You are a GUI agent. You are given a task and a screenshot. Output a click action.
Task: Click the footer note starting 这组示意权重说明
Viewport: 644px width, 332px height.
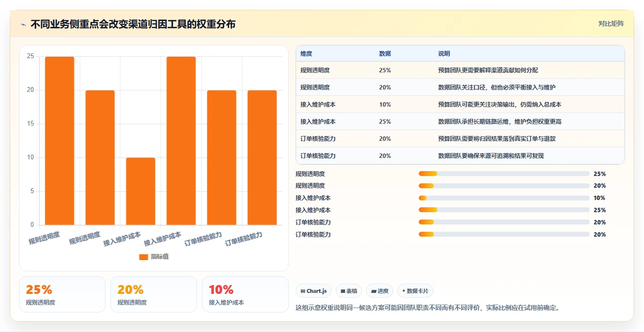[x=428, y=308]
